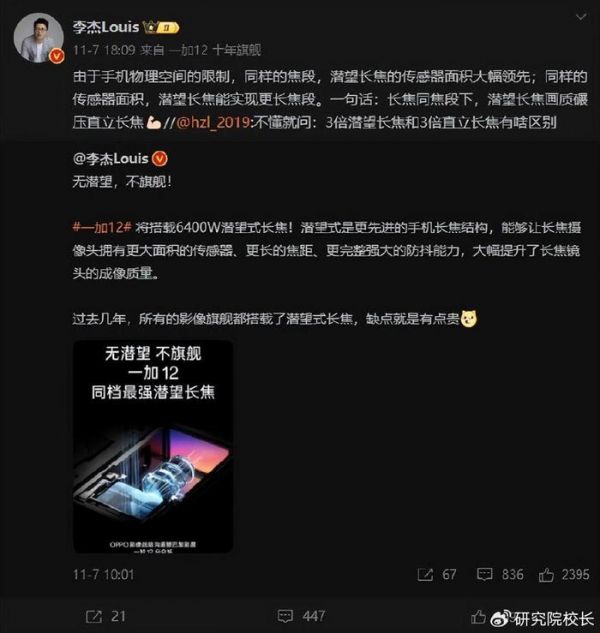Click the comment icon showing 836

tap(485, 574)
